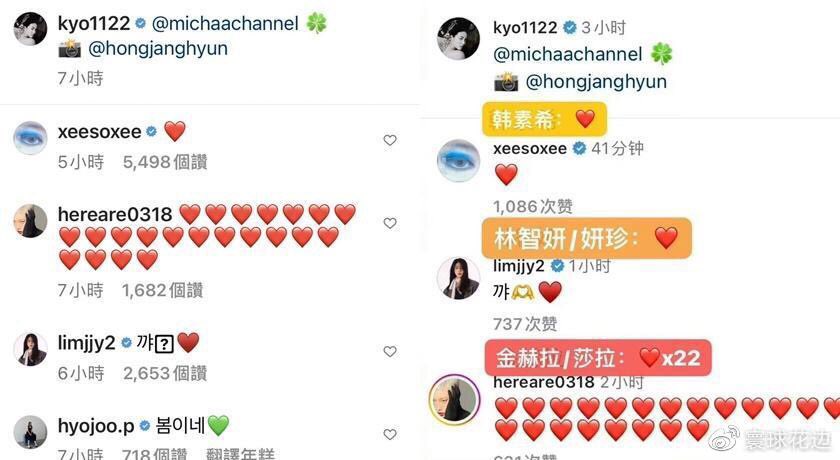
Task: Open @michaachannel mention in right post
Action: click(x=567, y=54)
